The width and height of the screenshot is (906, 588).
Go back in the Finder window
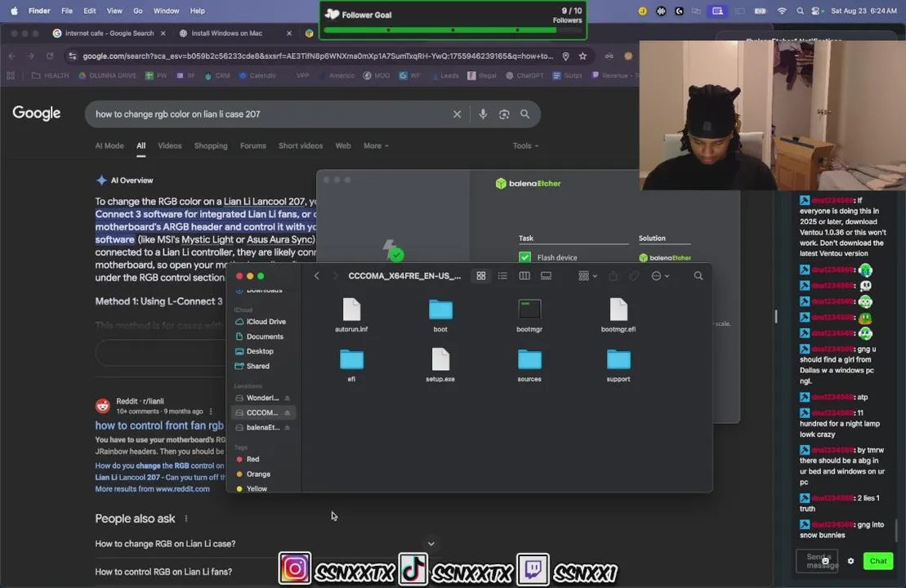(x=317, y=276)
